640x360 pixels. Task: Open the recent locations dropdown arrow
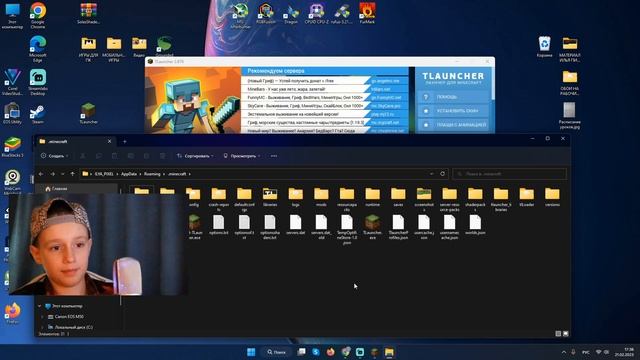tap(62, 174)
